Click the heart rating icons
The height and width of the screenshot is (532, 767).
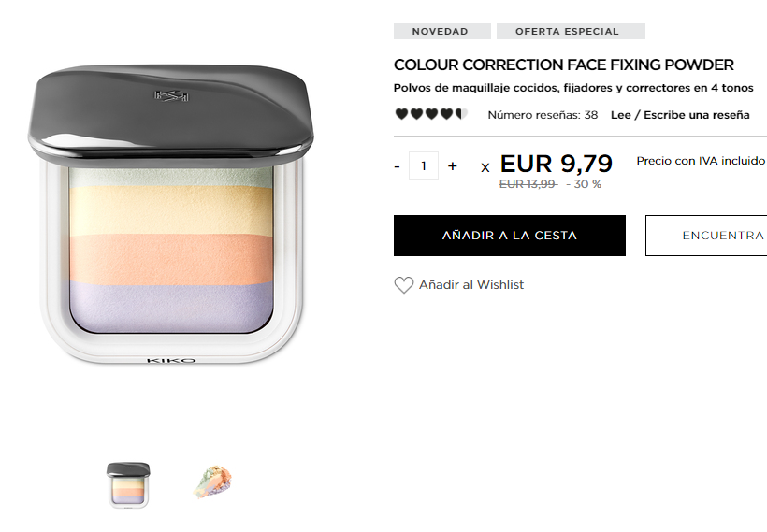(x=431, y=114)
